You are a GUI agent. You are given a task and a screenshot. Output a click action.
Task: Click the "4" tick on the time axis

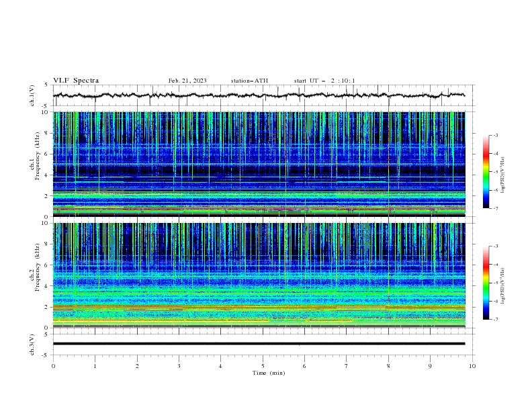click(x=220, y=366)
